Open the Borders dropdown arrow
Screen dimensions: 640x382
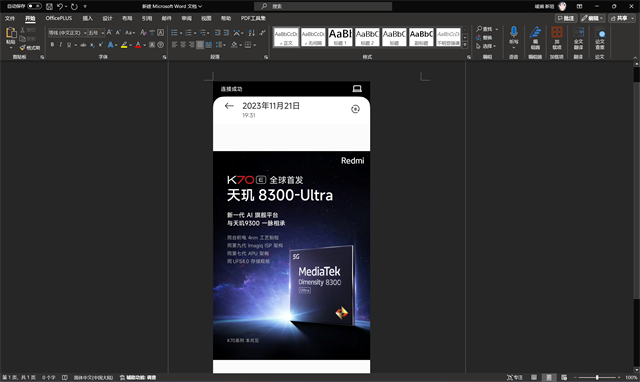[x=254, y=45]
